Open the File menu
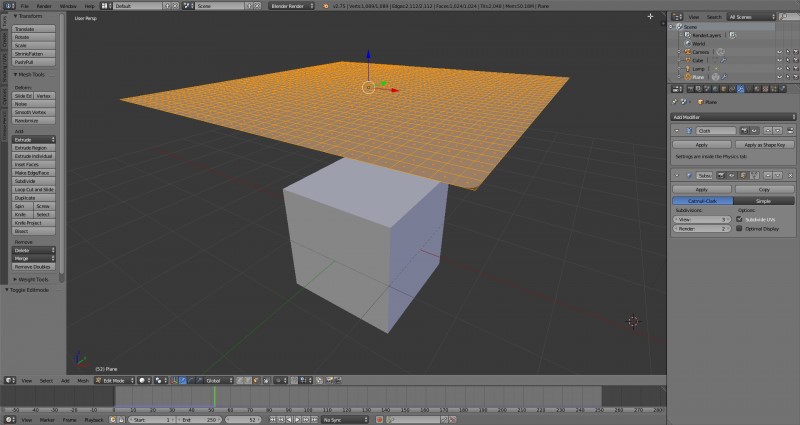 (24, 6)
